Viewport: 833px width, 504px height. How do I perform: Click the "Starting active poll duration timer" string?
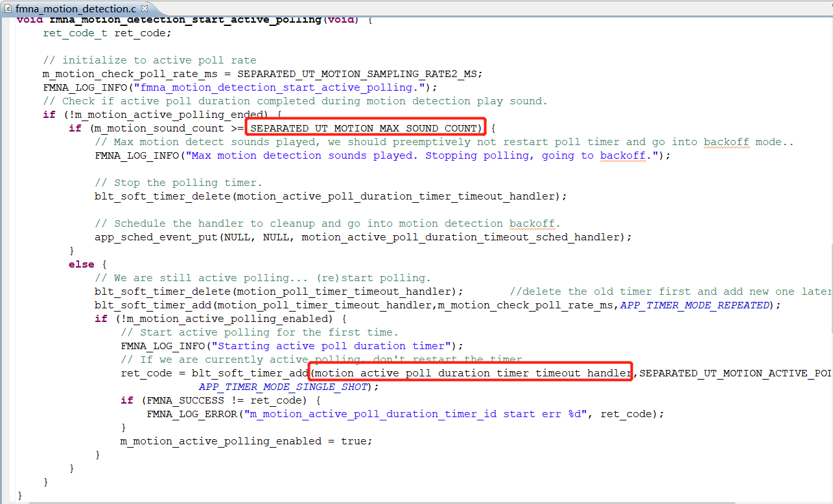[334, 346]
